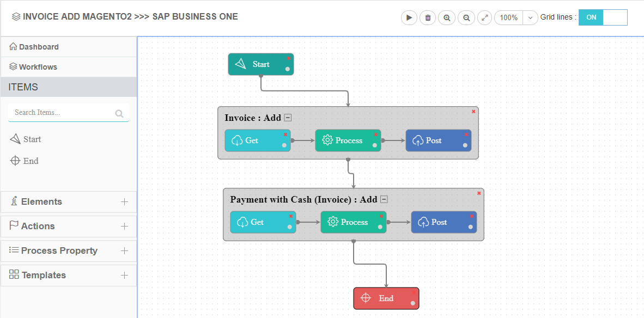Select the red End node on canvas

[386, 298]
